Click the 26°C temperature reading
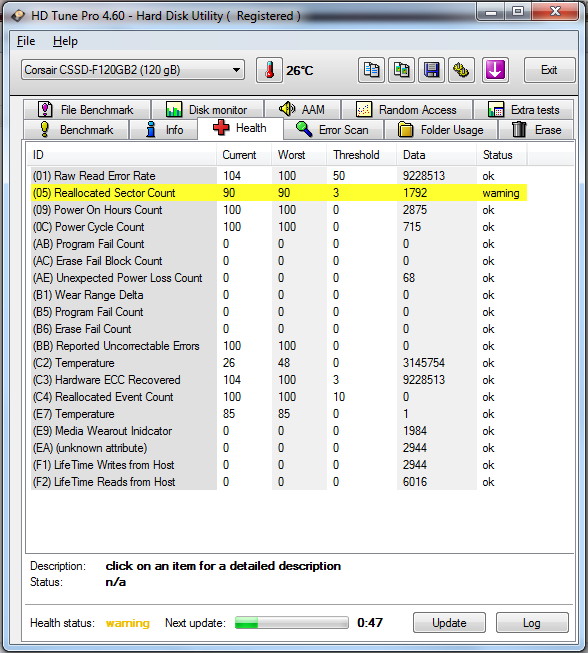This screenshot has height=653, width=588. (x=299, y=70)
